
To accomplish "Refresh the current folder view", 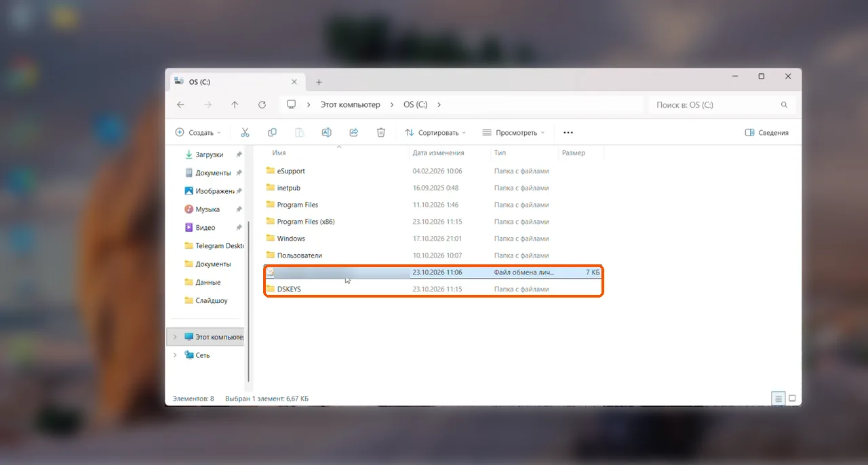I will [x=262, y=105].
